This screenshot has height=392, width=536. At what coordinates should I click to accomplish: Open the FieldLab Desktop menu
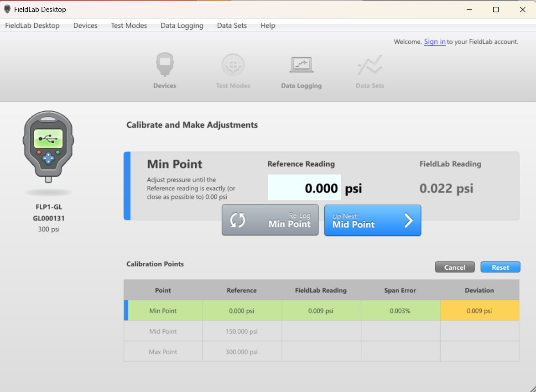point(32,26)
